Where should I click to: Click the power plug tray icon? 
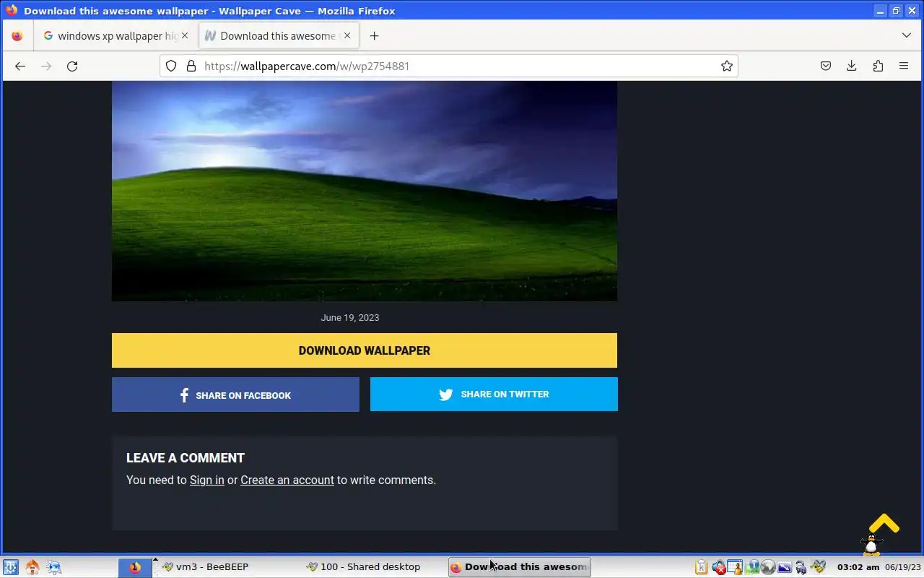pos(801,567)
